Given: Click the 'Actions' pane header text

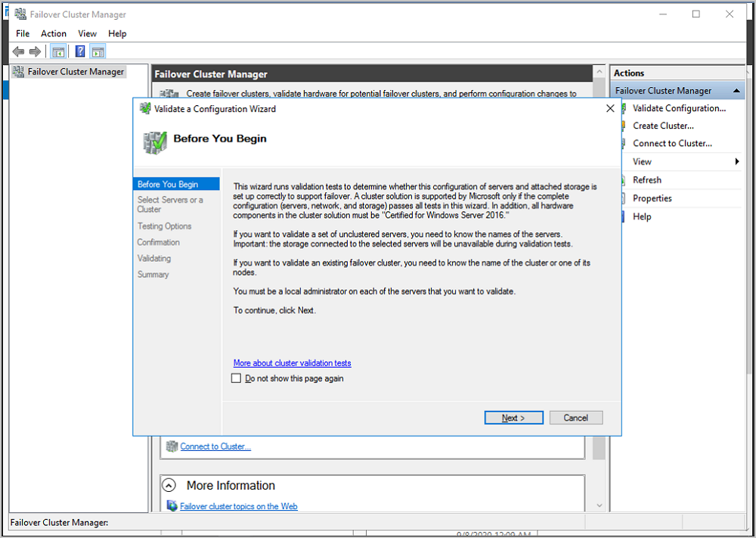Looking at the screenshot, I should point(629,73).
